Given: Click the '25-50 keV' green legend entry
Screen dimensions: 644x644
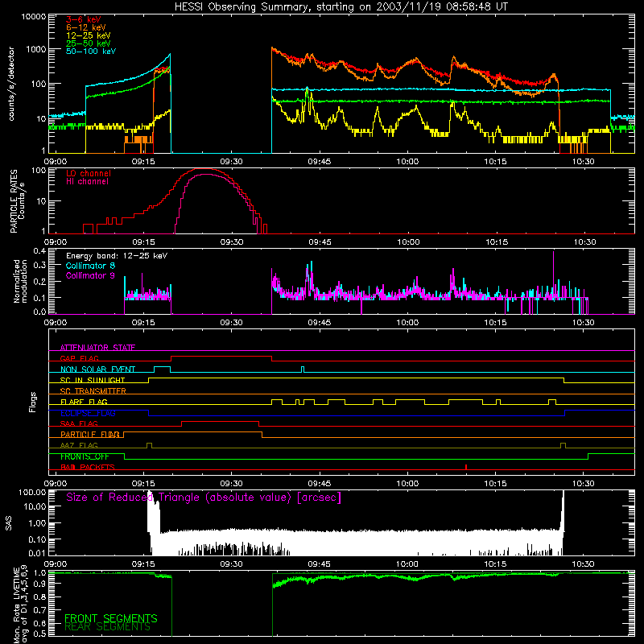Looking at the screenshot, I should click(89, 43).
